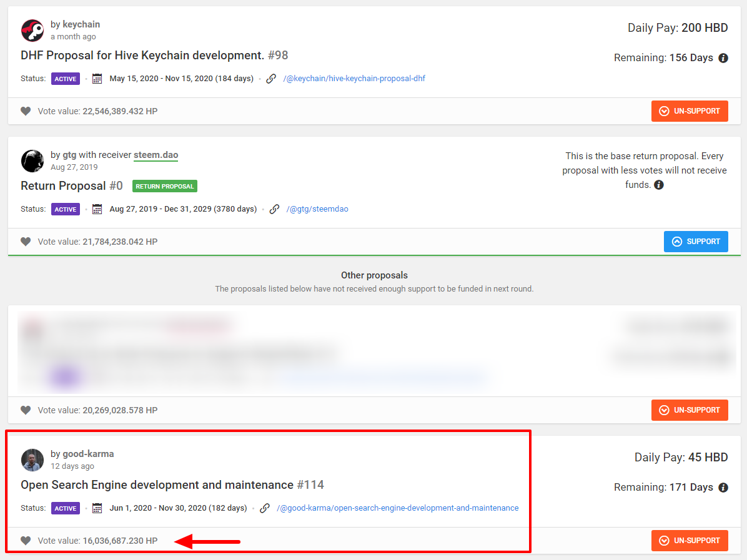
Task: Un-support the Hive Keychain development proposal
Action: [x=690, y=111]
